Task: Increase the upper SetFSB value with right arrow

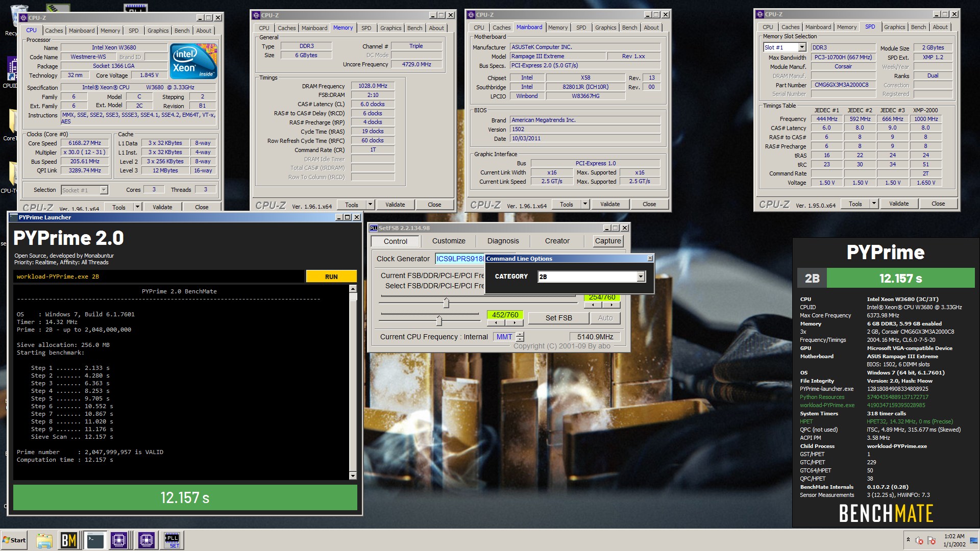Action: coord(611,305)
